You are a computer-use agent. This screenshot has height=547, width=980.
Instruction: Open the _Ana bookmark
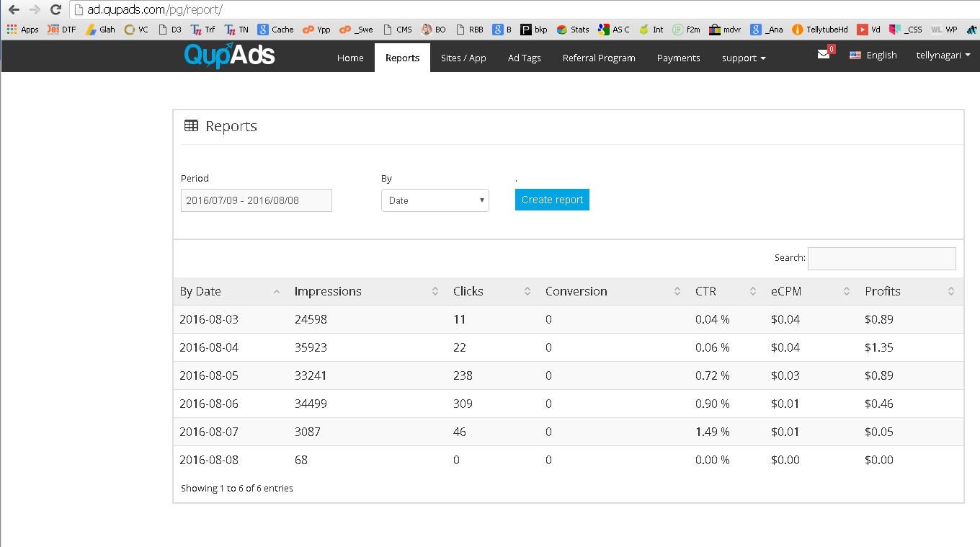[x=767, y=30]
